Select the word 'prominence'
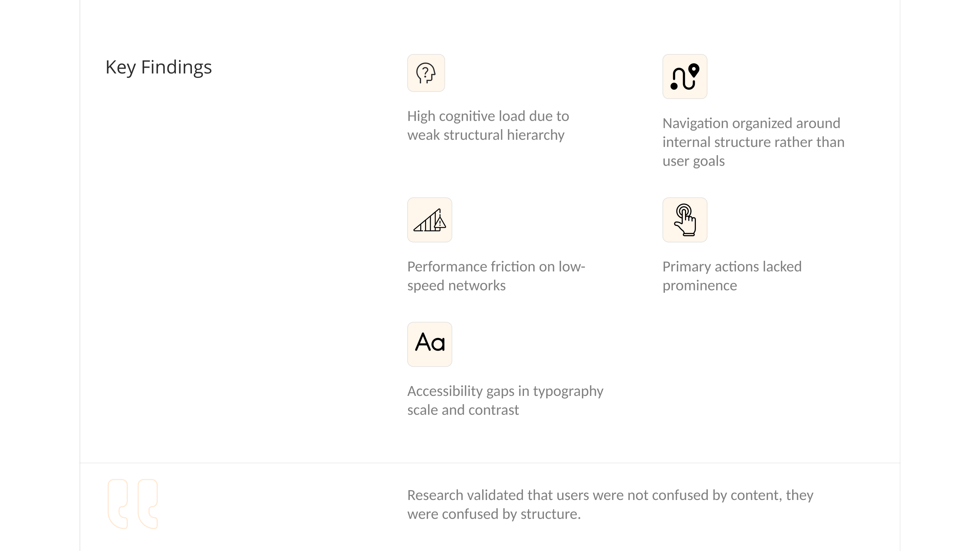This screenshot has width=980, height=551. [x=700, y=286]
